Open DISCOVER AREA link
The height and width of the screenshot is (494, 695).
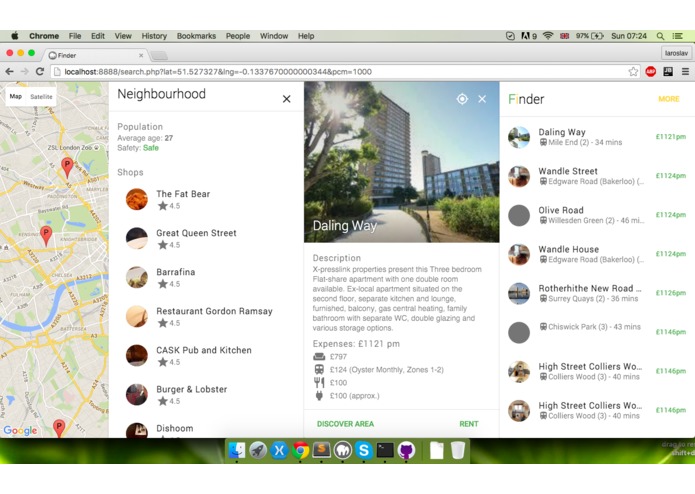click(x=345, y=424)
